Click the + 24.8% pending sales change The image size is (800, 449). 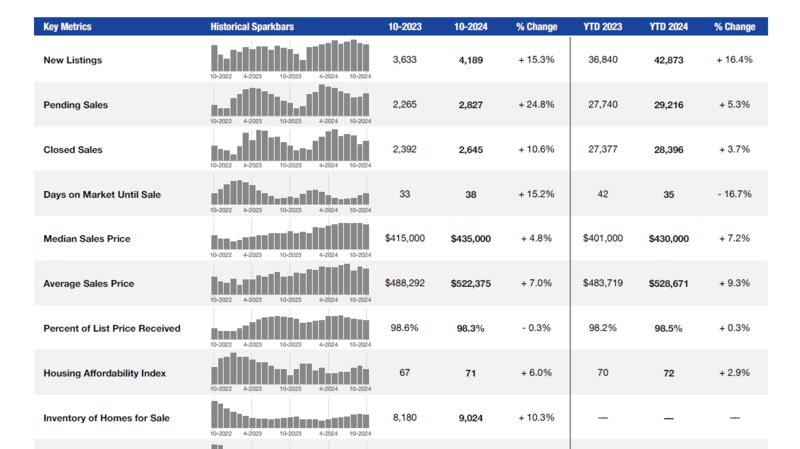pos(535,105)
